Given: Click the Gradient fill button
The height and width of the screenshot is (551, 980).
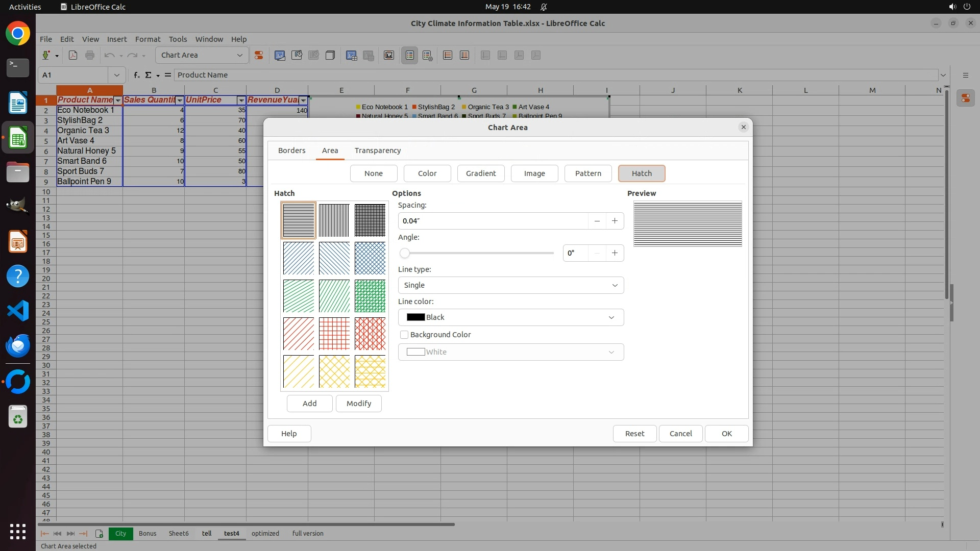Looking at the screenshot, I should 480,173.
